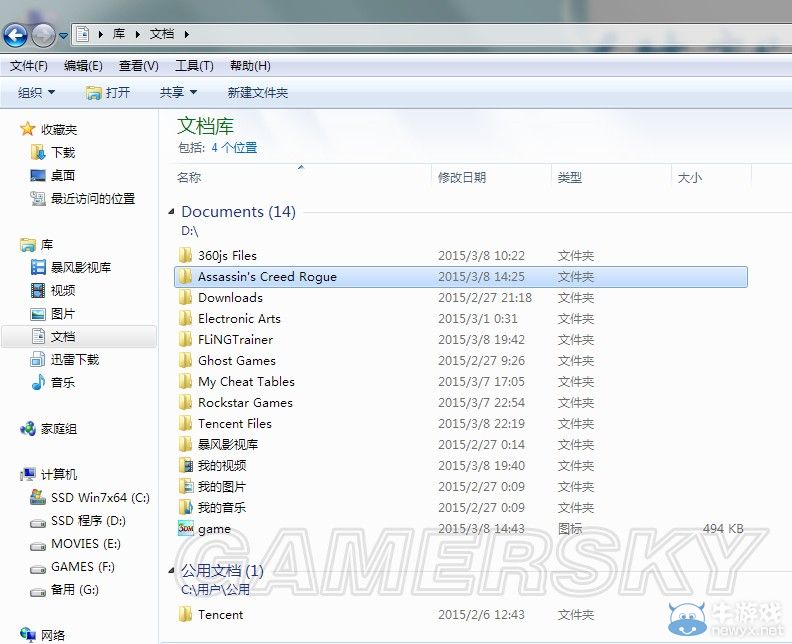Collapse the Documents (14) group

[171, 212]
